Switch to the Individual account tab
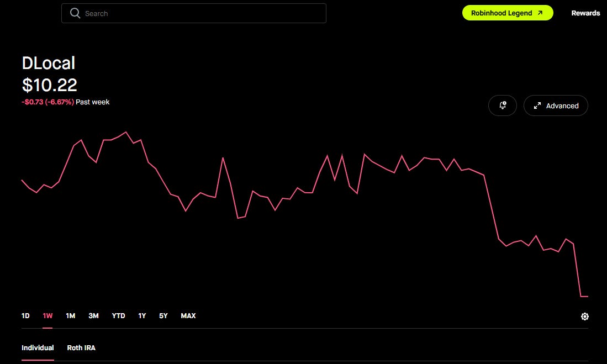This screenshot has height=364, width=607. click(38, 348)
